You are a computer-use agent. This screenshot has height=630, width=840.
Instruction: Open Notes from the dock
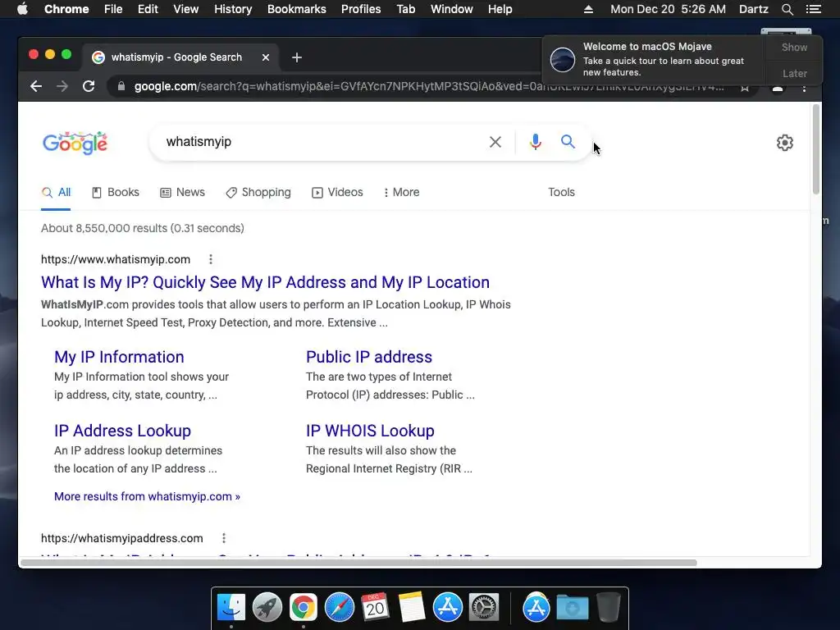tap(412, 608)
